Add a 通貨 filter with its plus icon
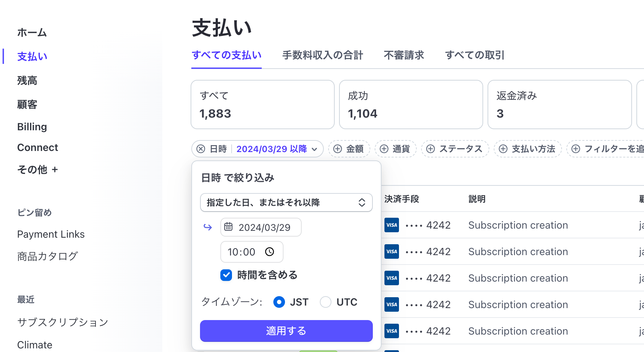644x352 pixels. click(x=384, y=149)
